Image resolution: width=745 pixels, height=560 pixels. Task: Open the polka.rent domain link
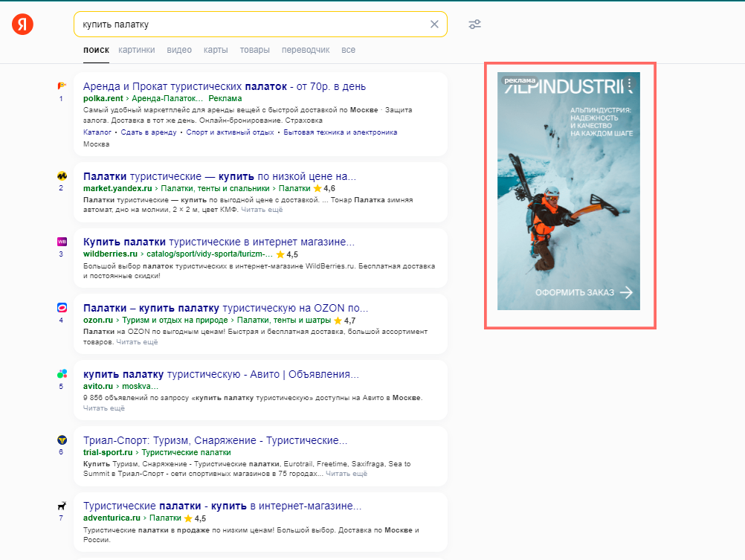(103, 98)
